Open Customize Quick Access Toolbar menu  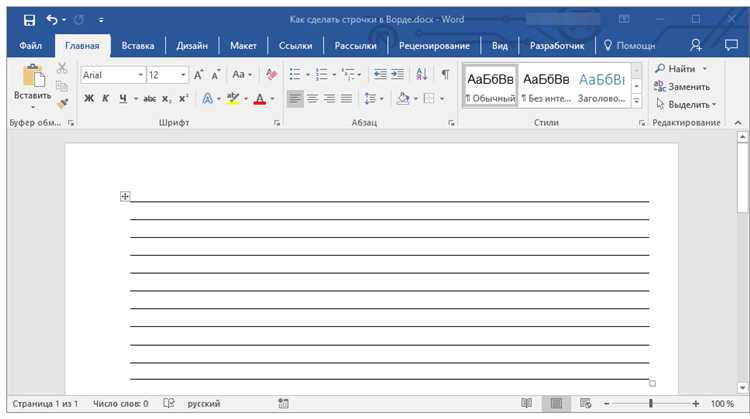(x=101, y=20)
